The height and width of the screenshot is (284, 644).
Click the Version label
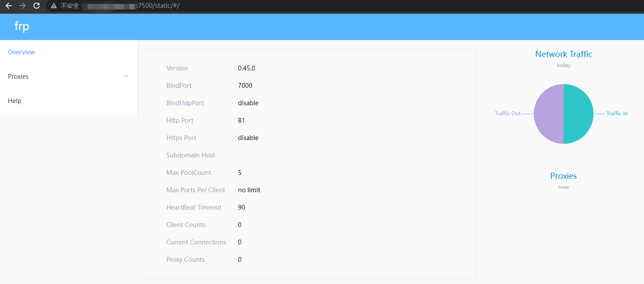[x=177, y=68]
